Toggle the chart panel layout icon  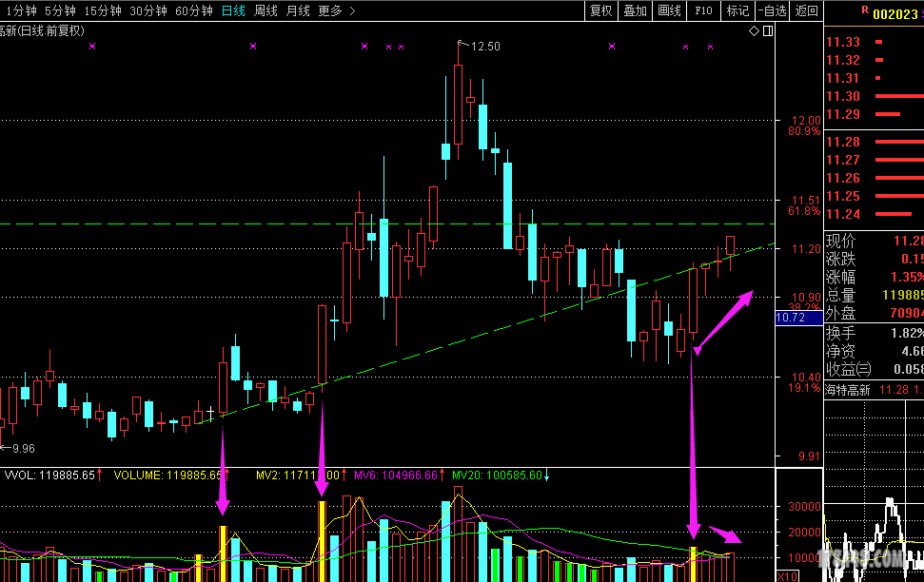(768, 30)
